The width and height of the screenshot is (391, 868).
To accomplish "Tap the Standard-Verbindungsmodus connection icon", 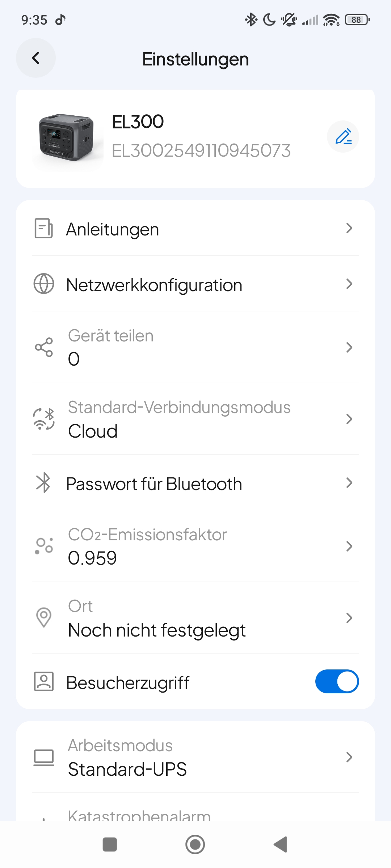I will (44, 419).
